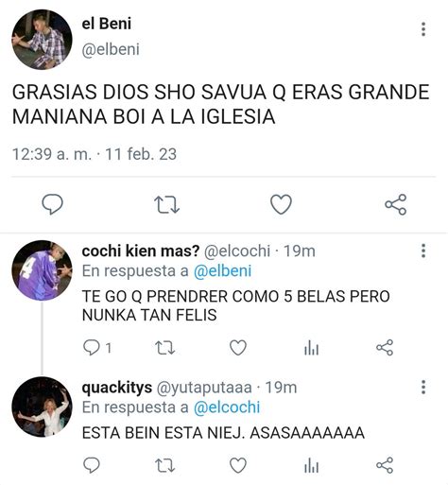Screen dimensions: 448x485
Task: Share el Beni's main tweet
Action: 396,204
